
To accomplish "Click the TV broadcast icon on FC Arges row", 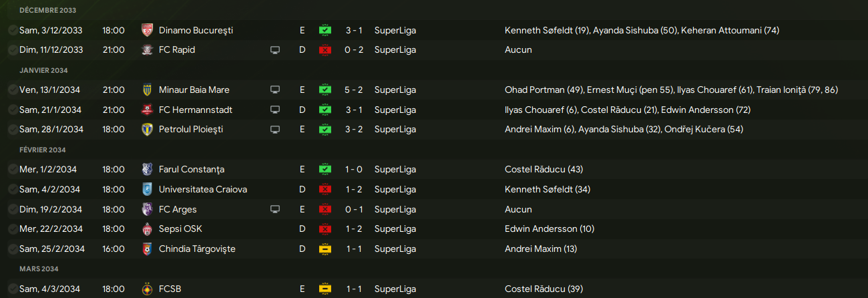I will tap(275, 209).
